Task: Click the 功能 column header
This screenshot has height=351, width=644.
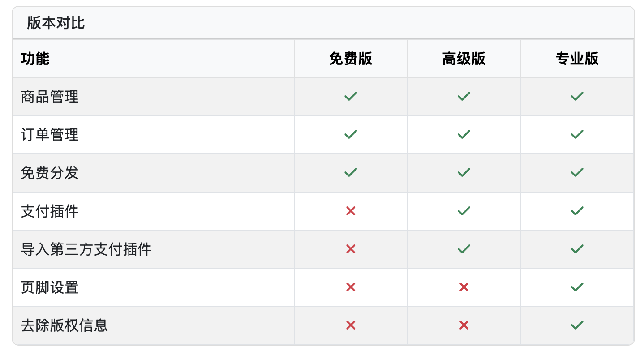Action: pos(35,59)
